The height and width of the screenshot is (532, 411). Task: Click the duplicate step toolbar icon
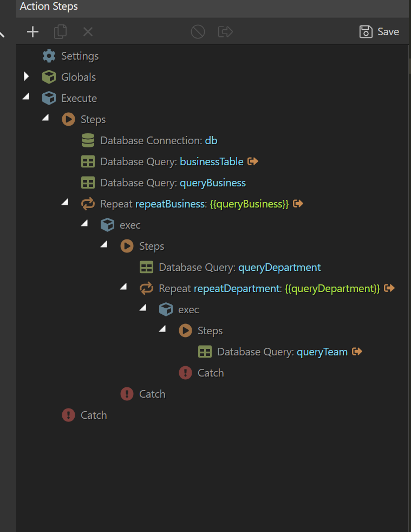click(x=60, y=32)
